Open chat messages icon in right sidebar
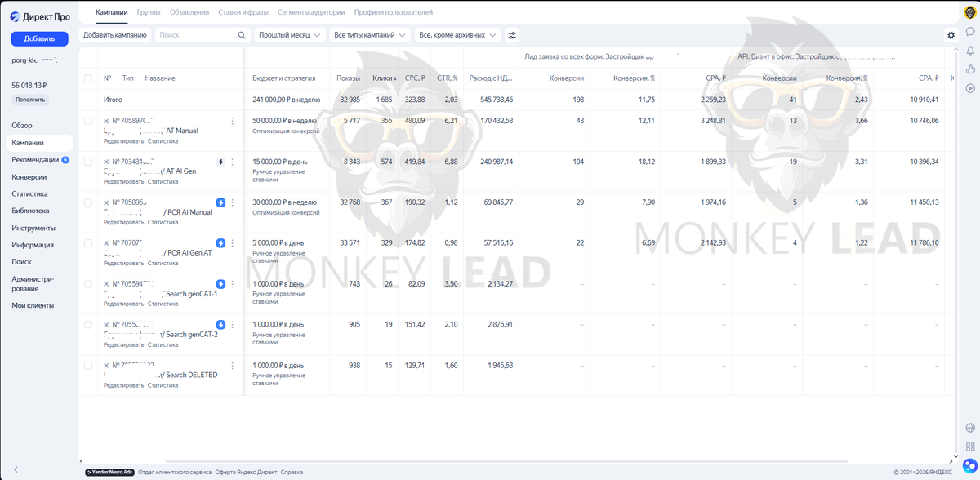The height and width of the screenshot is (480, 980). pos(970,32)
